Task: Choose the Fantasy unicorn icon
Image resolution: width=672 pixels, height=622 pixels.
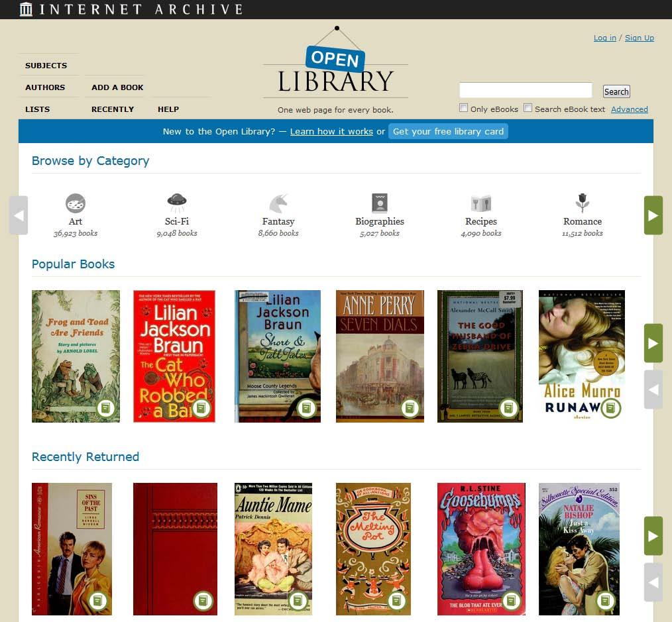Action: [278, 203]
